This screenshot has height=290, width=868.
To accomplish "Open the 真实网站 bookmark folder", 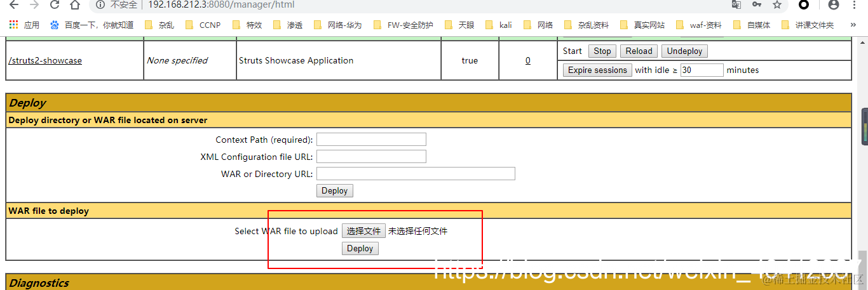I will coord(642,25).
